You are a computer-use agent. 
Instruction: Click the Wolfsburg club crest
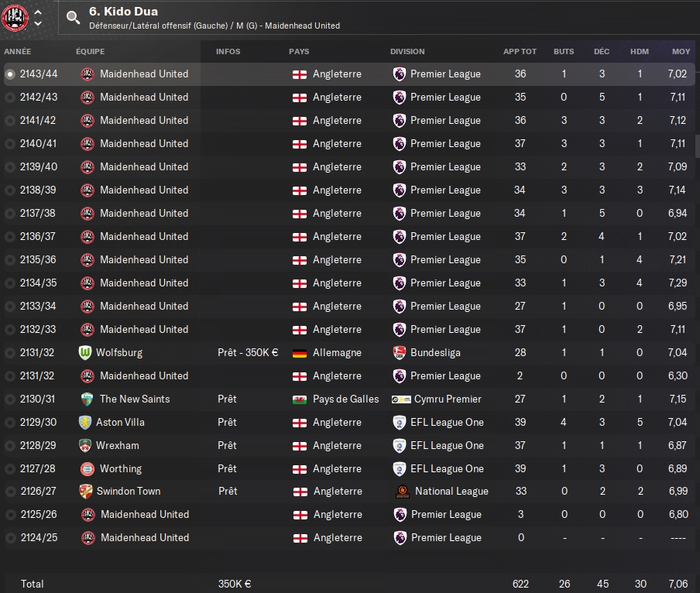pos(85,352)
